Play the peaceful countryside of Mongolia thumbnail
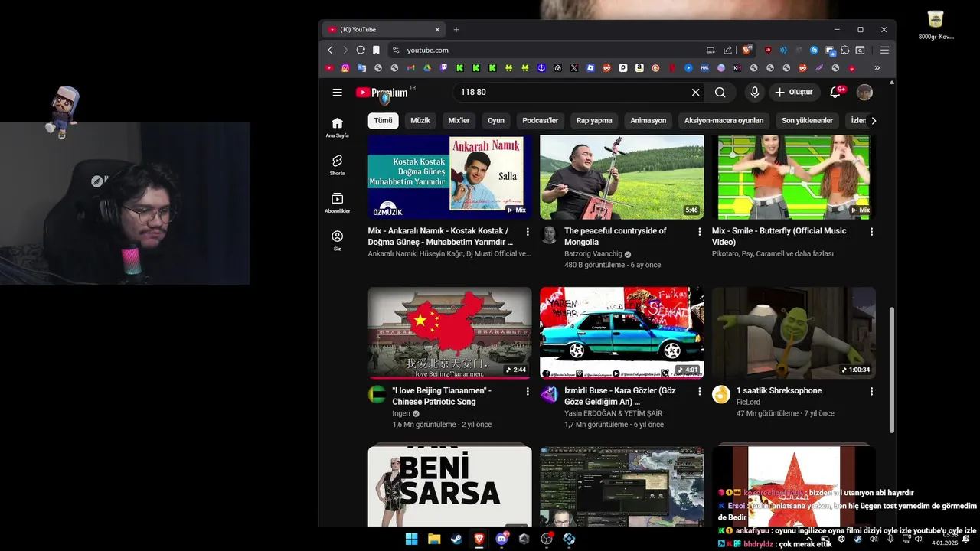This screenshot has height=551, width=980. pyautogui.click(x=622, y=178)
